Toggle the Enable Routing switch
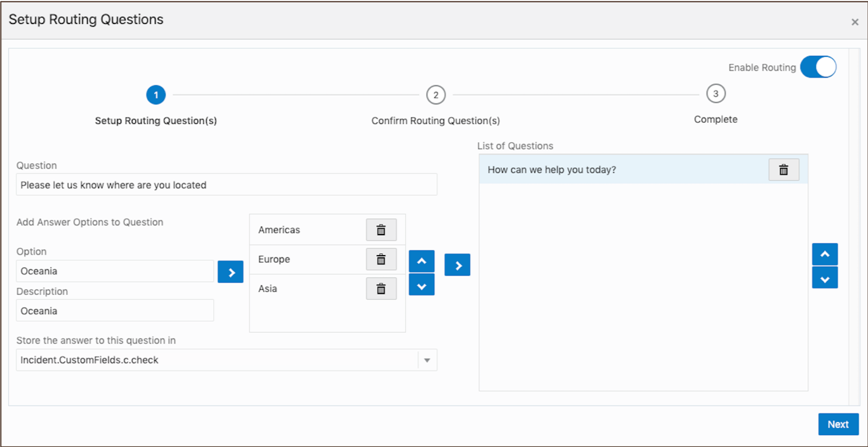868x447 pixels. [x=818, y=67]
